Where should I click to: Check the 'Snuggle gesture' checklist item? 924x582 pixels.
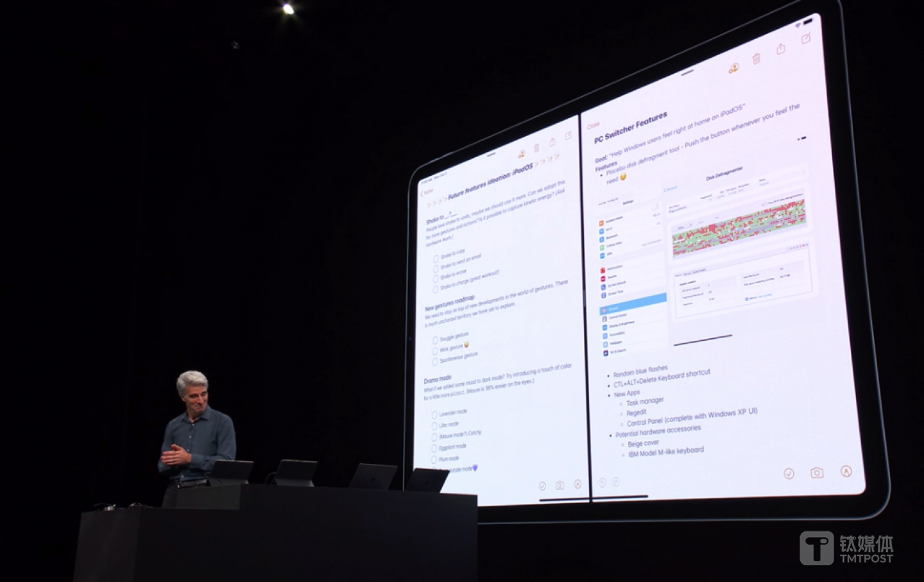(435, 340)
